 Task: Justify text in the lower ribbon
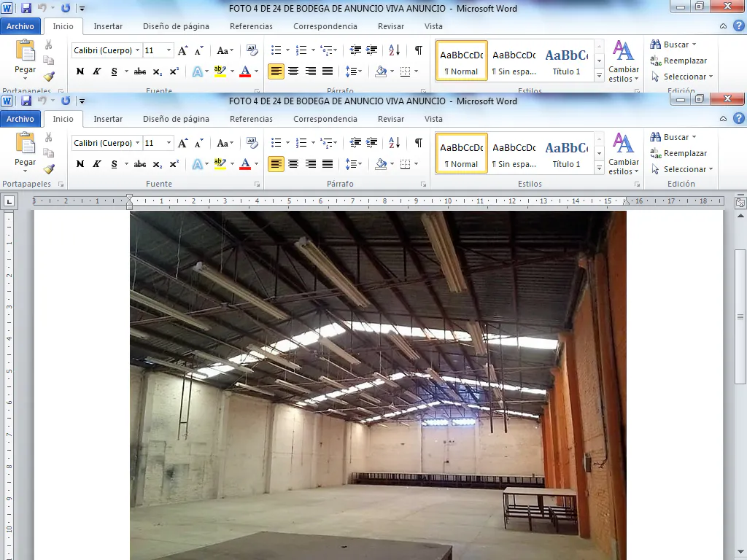328,164
